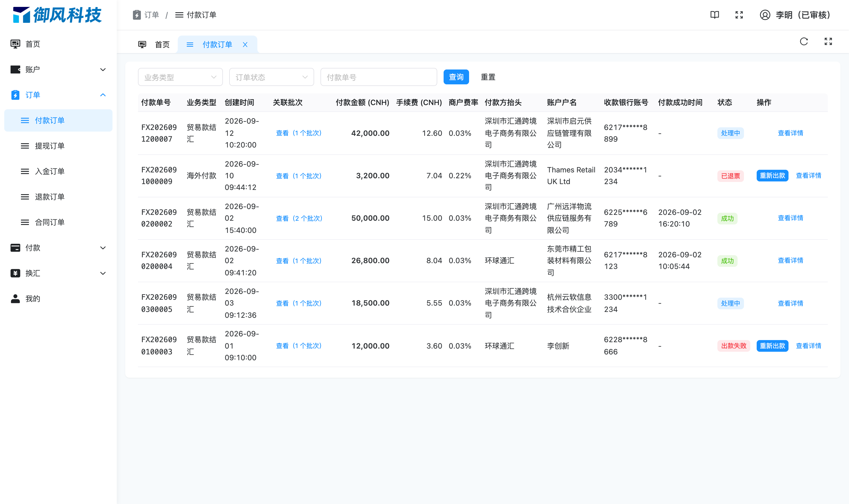
Task: Open the 业务类型 dropdown
Action: [180, 77]
